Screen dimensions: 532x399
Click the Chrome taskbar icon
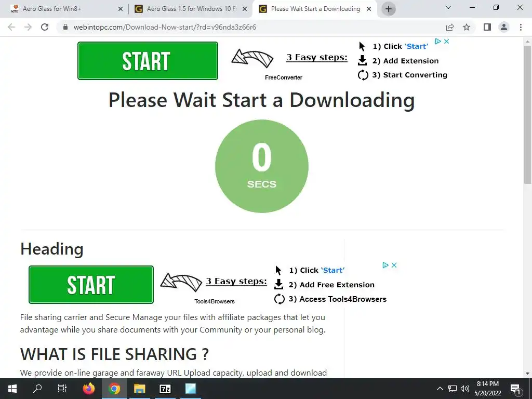114,389
